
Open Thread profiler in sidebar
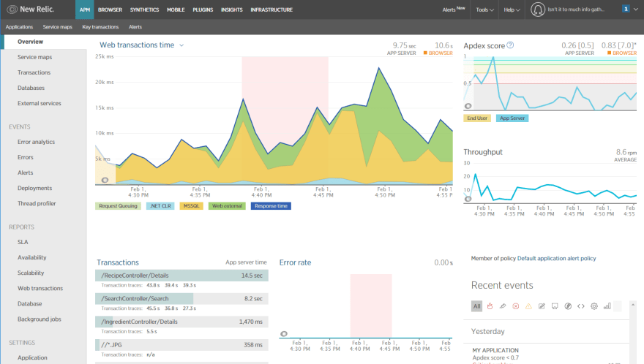pos(37,203)
